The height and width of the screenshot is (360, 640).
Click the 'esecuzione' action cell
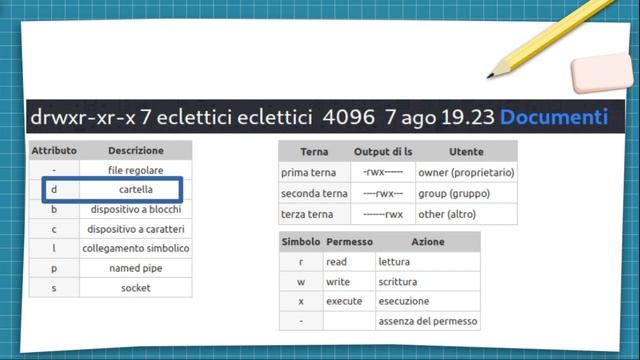coord(428,301)
